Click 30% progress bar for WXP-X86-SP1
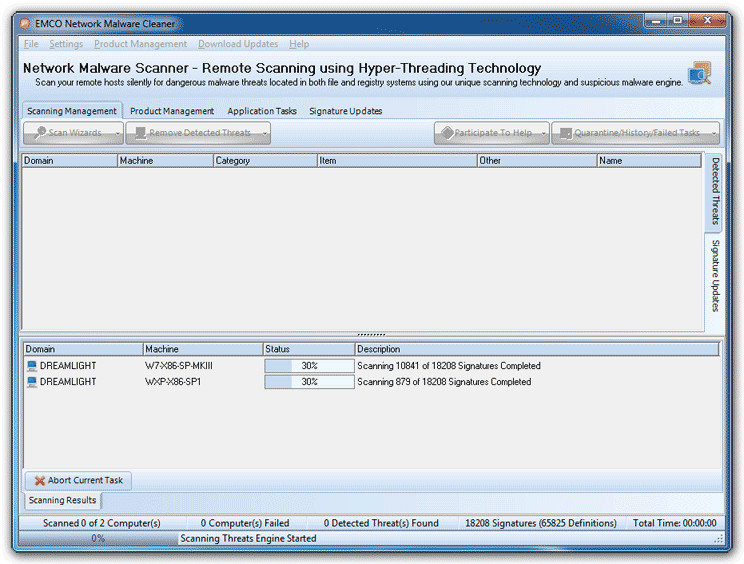 click(x=309, y=382)
